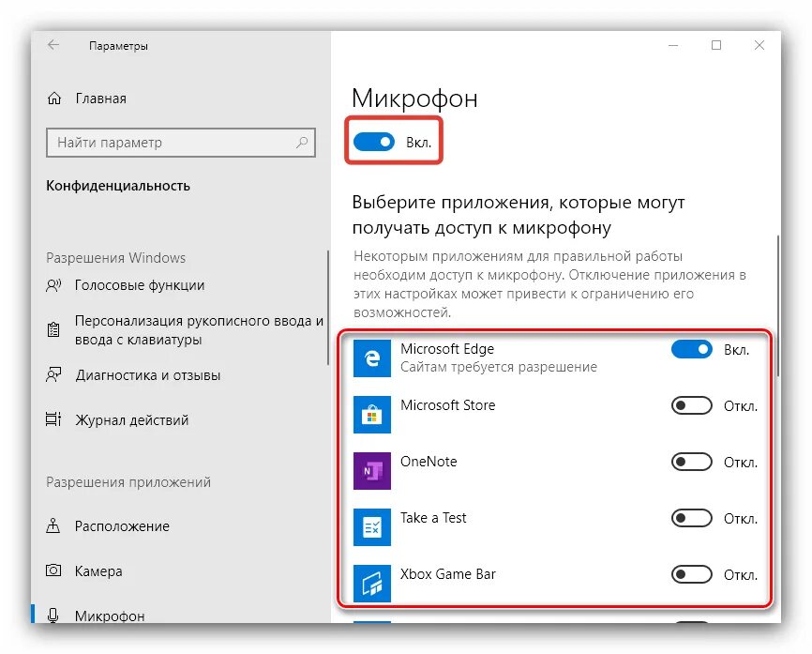Click the Журнал действий timeline icon

(x=53, y=419)
